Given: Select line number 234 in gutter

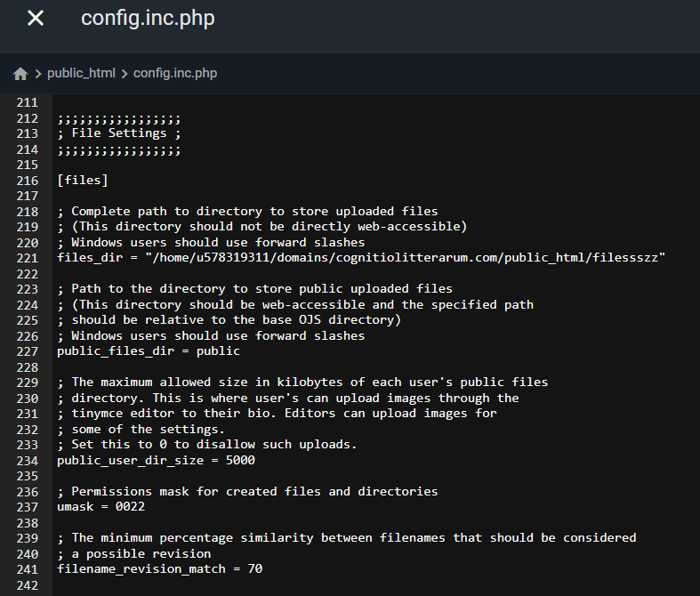Looking at the screenshot, I should [x=28, y=461].
